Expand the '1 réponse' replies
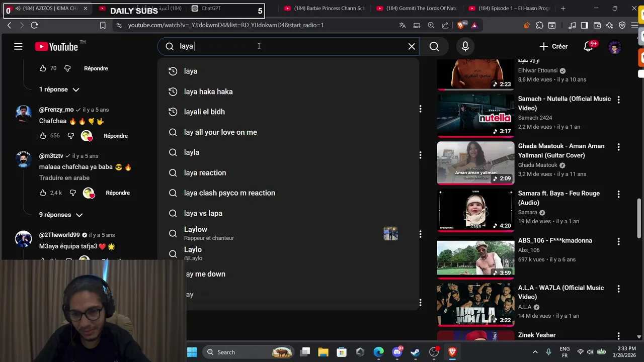Viewport: 644px width, 362px height. [59, 89]
